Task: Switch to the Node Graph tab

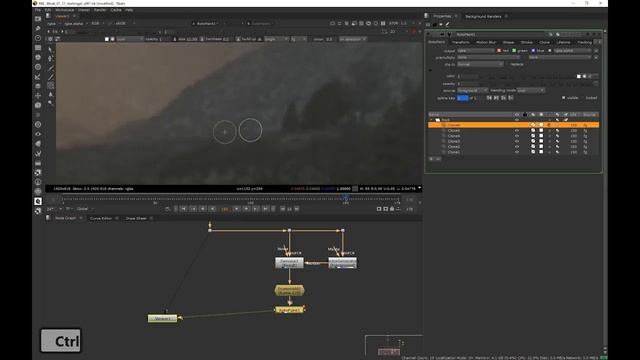Action: pos(65,218)
